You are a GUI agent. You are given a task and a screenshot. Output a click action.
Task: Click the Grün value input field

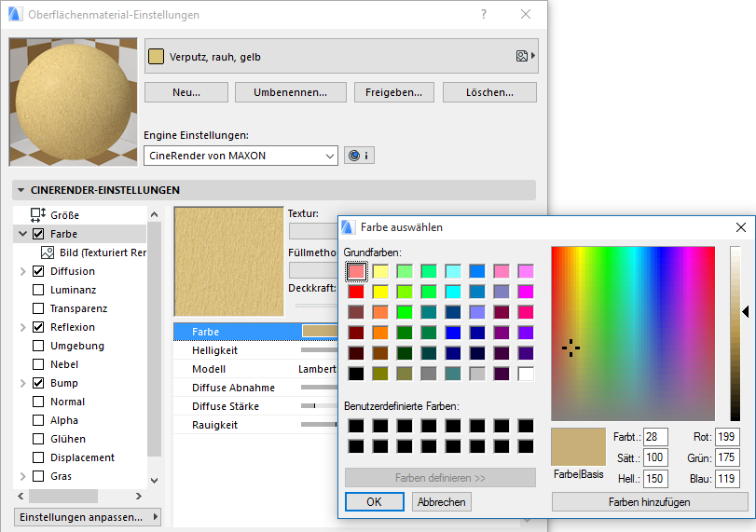tap(727, 457)
